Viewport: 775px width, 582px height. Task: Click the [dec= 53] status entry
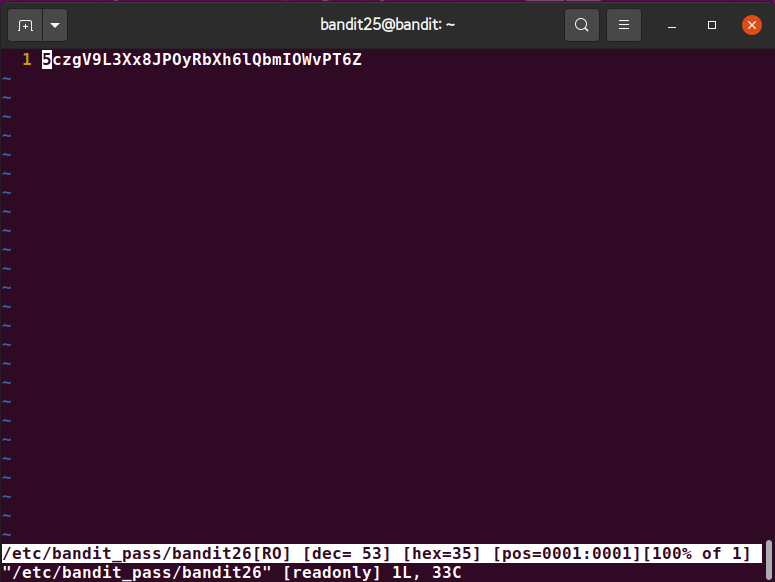tap(347, 553)
